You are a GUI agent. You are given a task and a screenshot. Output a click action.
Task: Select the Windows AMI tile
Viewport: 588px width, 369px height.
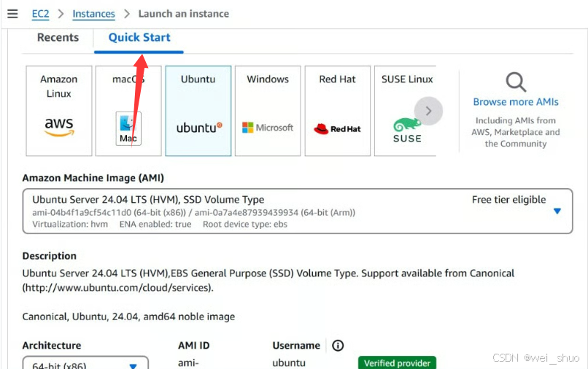[268, 111]
